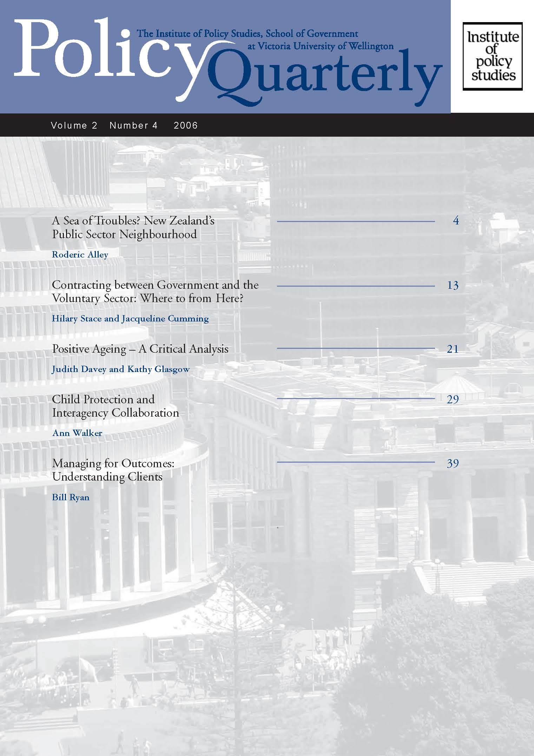
Task: Open 'Positive Ageing – A Critical Analysis' article
Action: 140,349
